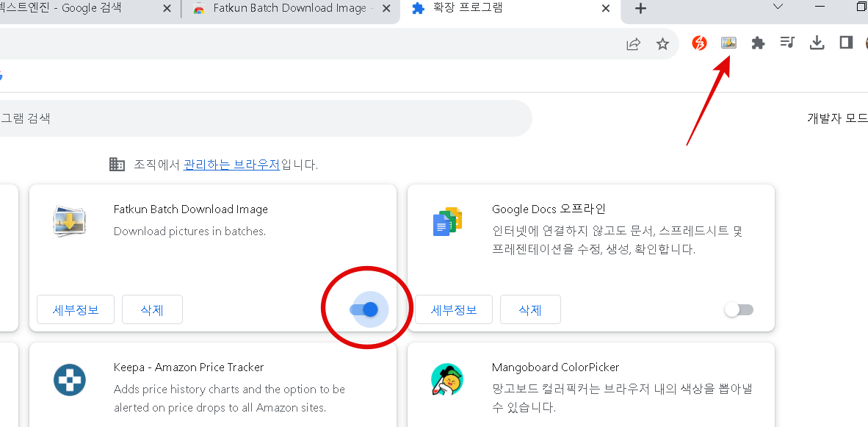868x427 pixels.
Task: Click the organization building icon
Action: pyautogui.click(x=117, y=164)
